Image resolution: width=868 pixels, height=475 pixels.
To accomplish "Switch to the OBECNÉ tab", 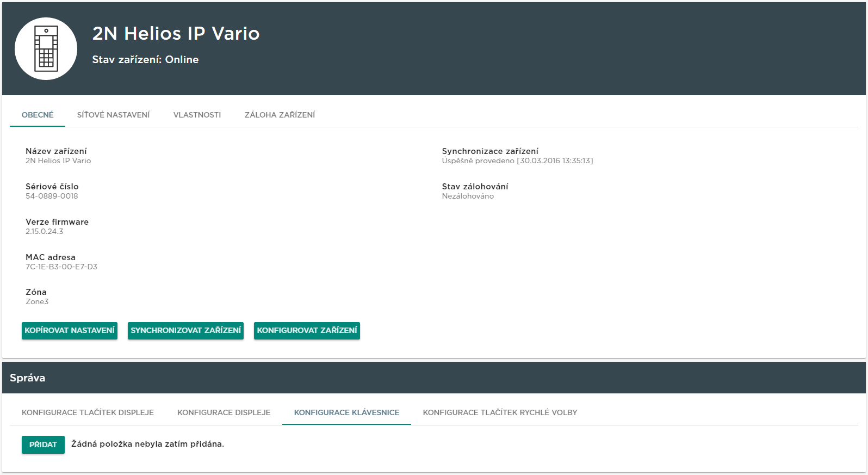I will click(38, 115).
